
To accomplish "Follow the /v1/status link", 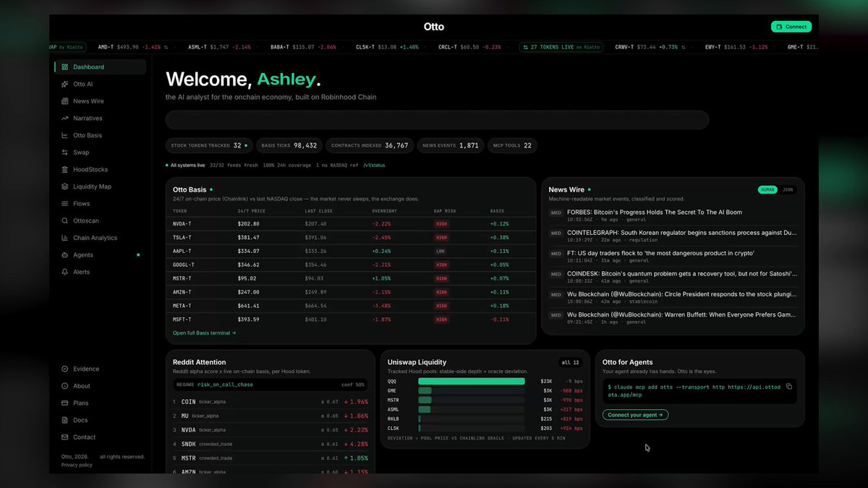I will click(374, 166).
